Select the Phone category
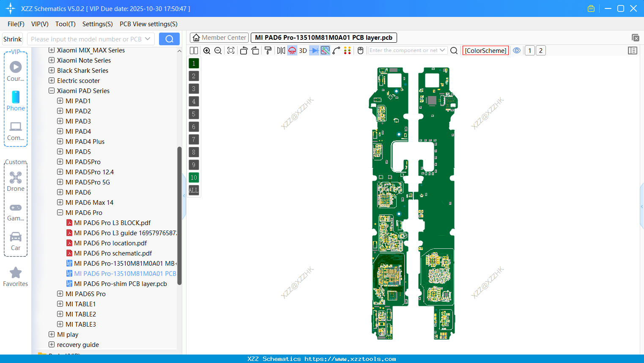The image size is (644, 363). click(16, 101)
